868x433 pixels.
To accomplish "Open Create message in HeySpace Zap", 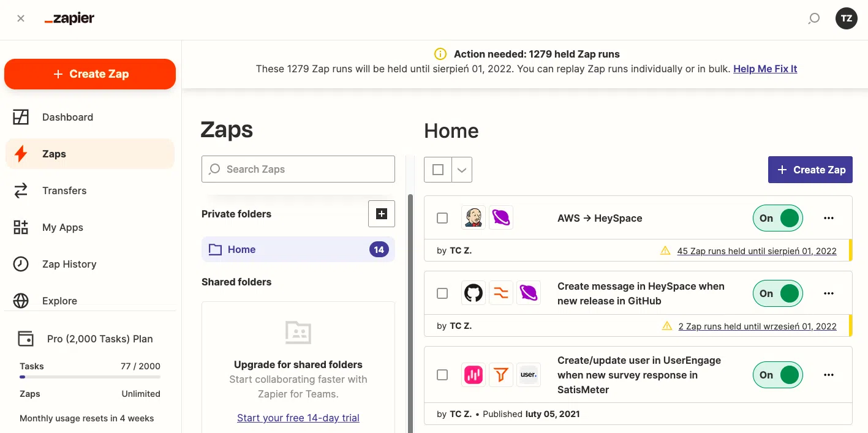I will tap(641, 293).
